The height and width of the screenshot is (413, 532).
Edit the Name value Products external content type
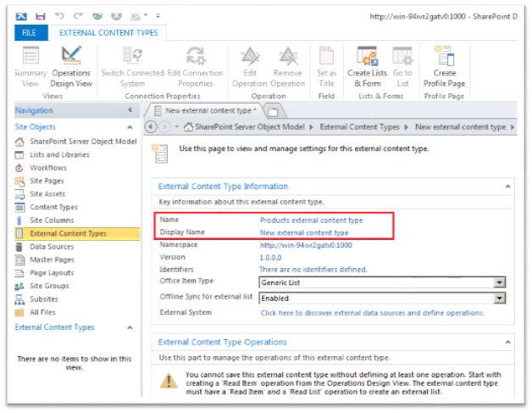point(311,220)
